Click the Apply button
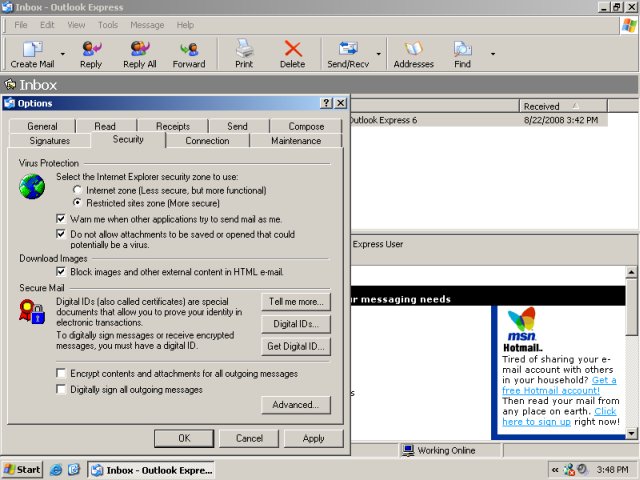Viewport: 640px width, 480px height. click(x=313, y=438)
